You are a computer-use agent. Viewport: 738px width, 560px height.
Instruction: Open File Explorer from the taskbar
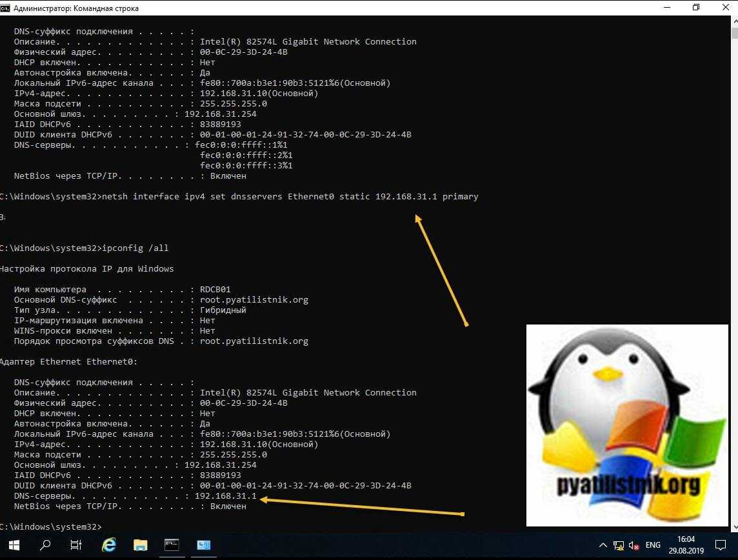point(141,545)
